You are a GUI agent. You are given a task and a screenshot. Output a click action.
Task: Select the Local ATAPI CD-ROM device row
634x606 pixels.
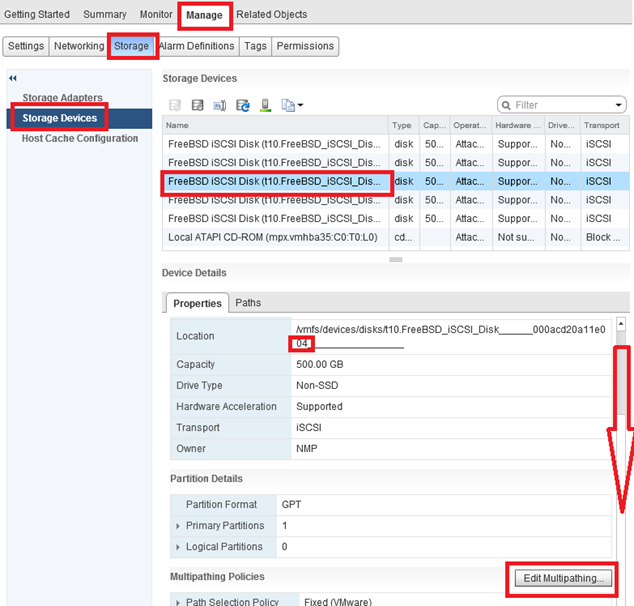tap(274, 238)
